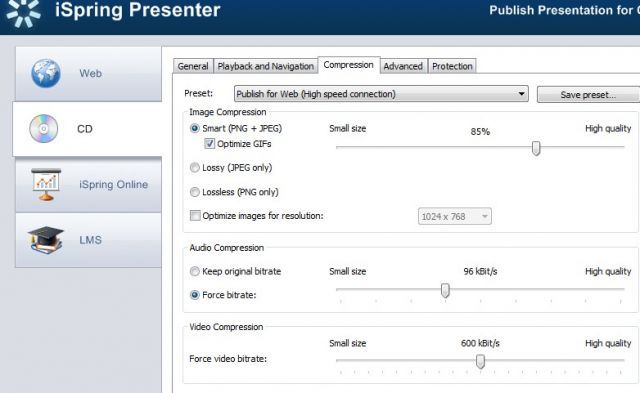Open the Playback and Navigation tab
Image resolution: width=640 pixels, height=393 pixels.
266,66
